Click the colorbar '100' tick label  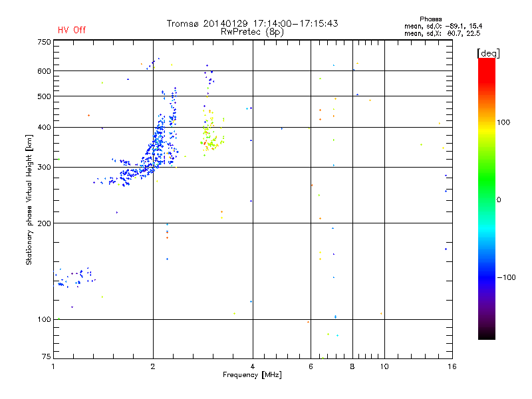tap(503, 122)
